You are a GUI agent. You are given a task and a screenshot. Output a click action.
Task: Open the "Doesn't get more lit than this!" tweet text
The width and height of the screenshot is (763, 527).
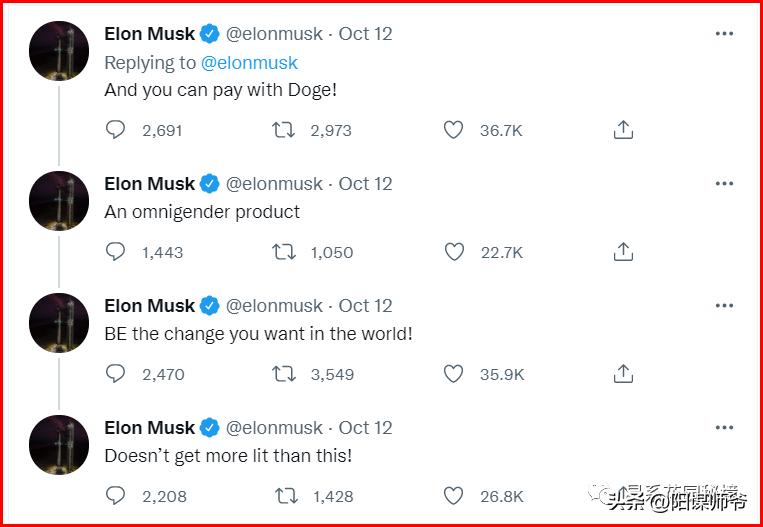click(x=228, y=456)
